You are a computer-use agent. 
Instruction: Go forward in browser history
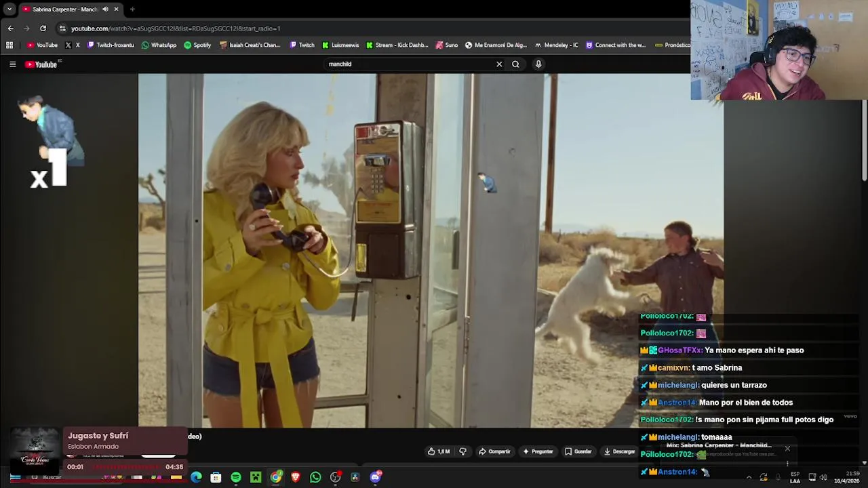click(x=26, y=28)
